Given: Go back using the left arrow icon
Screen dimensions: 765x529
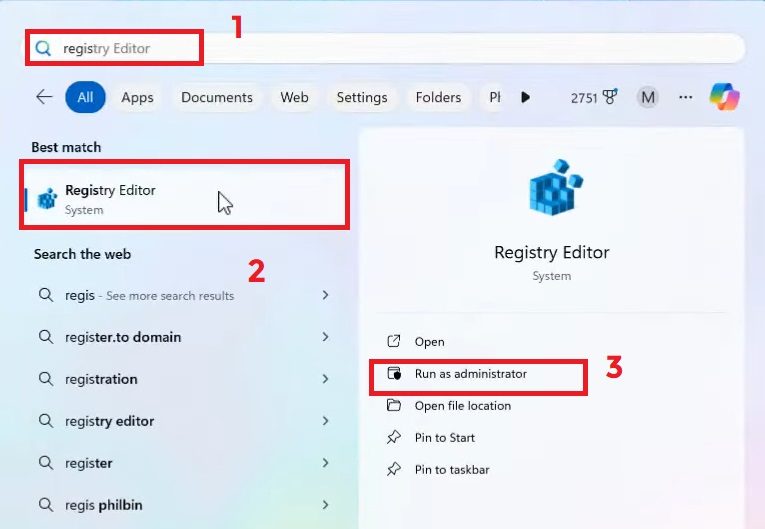Looking at the screenshot, I should tap(44, 97).
